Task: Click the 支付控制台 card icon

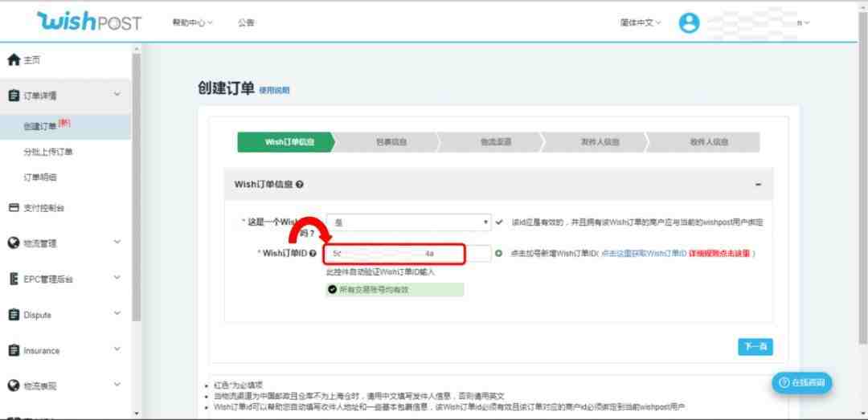Action: 14,208
